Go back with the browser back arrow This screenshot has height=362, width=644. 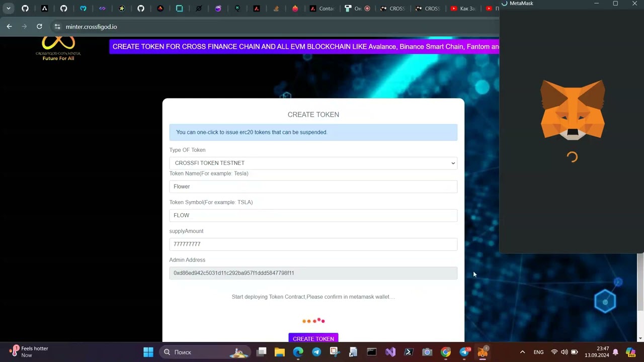9,27
